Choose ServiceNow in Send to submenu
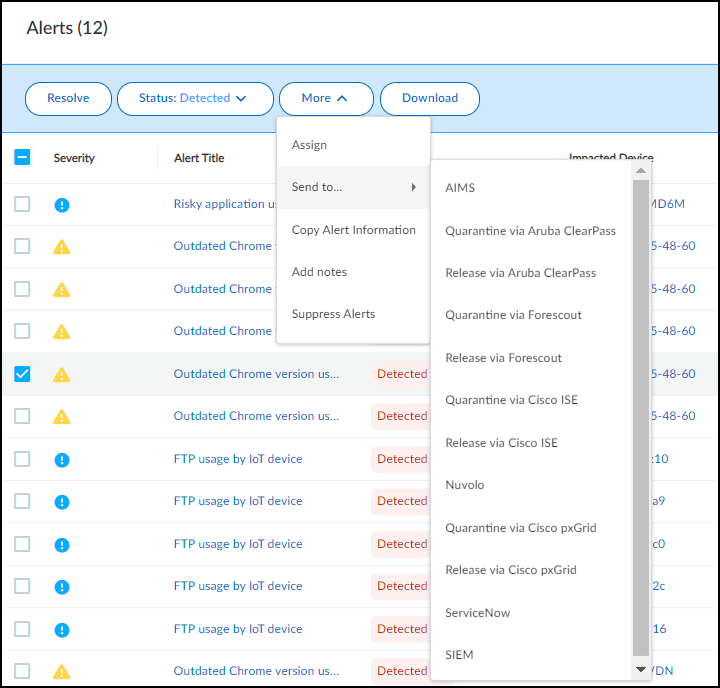Screen dimensions: 720x688 tap(477, 613)
